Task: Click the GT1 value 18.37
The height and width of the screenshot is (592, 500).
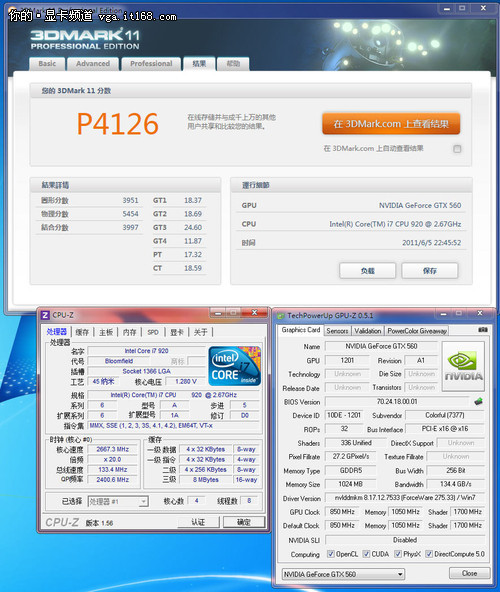Action: pyautogui.click(x=193, y=200)
